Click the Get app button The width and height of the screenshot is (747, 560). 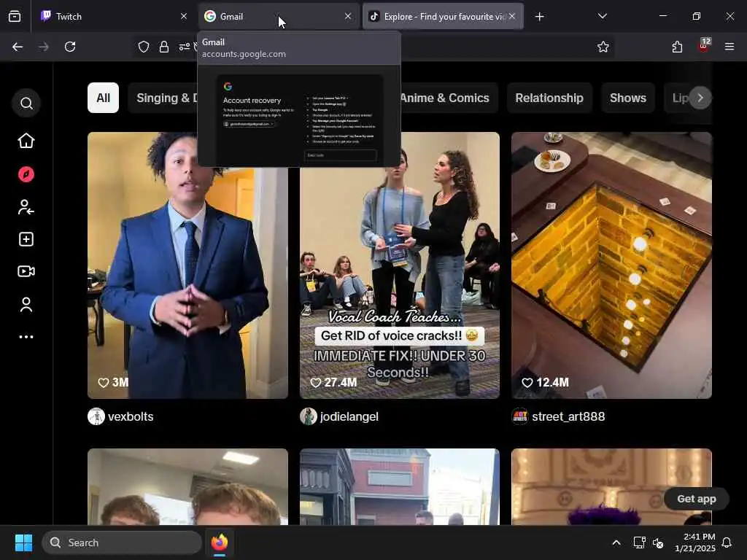pos(697,499)
